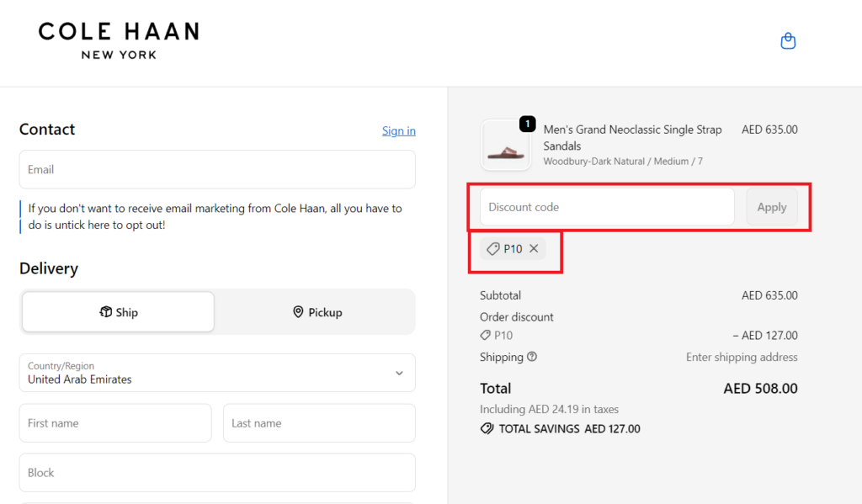862x504 pixels.
Task: Click the email marketing opt-out notice text
Action: 215,216
